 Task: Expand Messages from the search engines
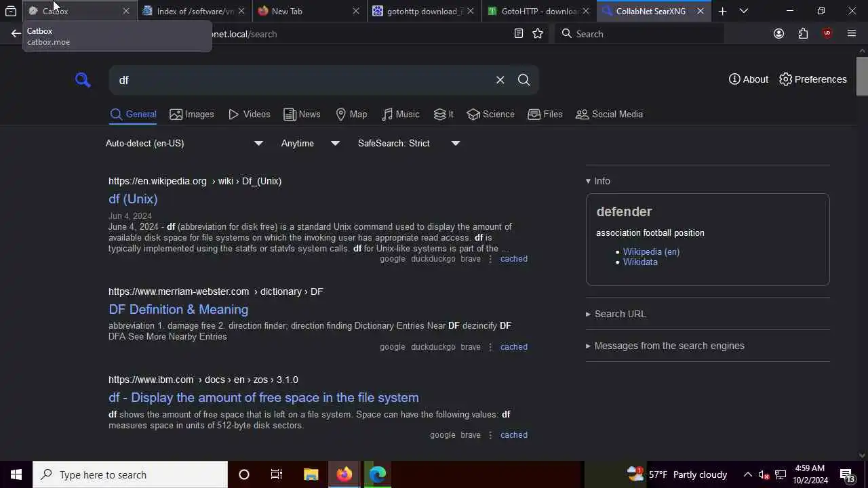(665, 346)
